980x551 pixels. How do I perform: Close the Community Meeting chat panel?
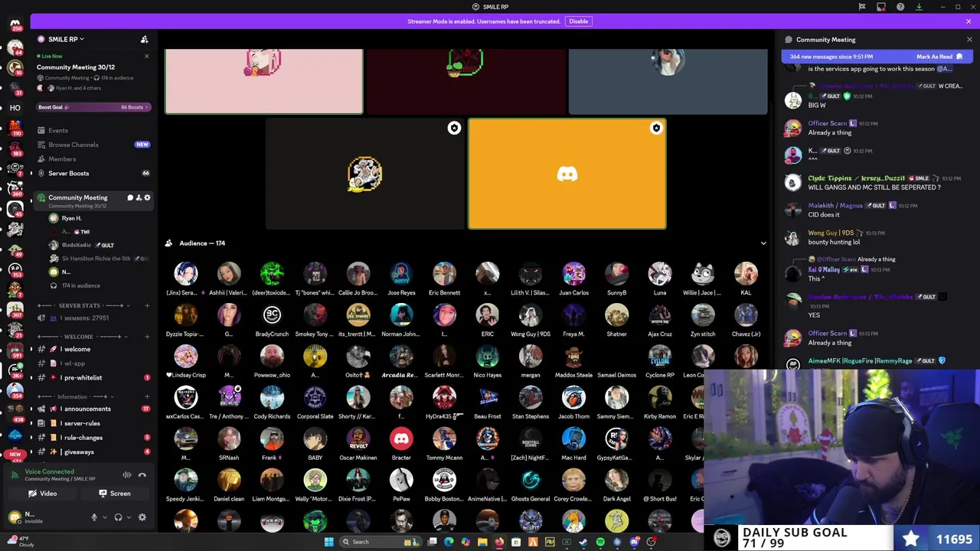pyautogui.click(x=969, y=40)
